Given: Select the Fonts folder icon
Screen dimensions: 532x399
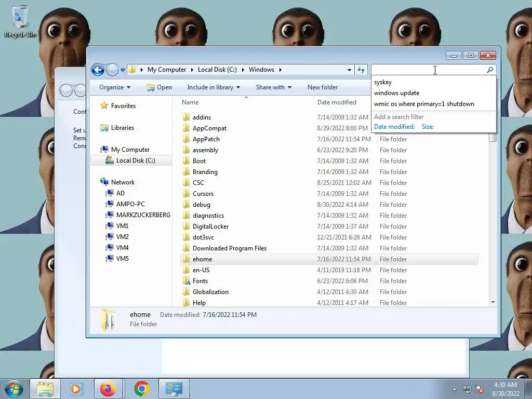Looking at the screenshot, I should [x=186, y=281].
